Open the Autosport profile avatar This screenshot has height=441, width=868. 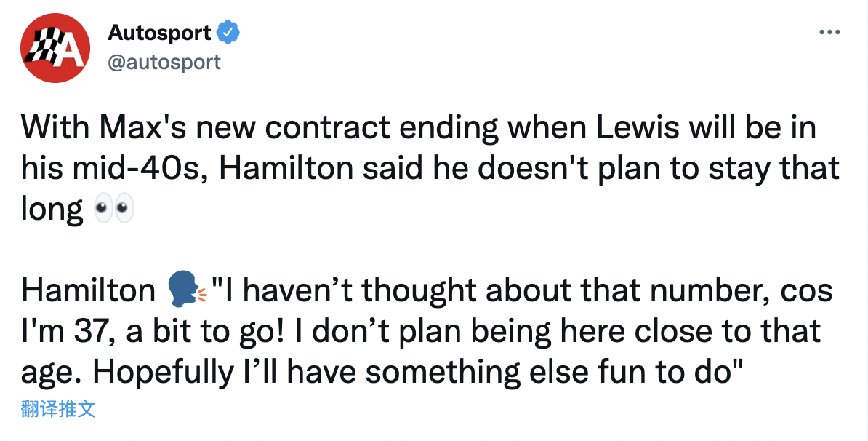pos(56,48)
